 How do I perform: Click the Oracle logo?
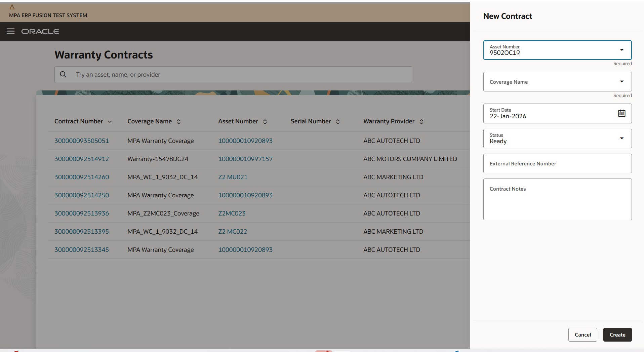click(40, 31)
